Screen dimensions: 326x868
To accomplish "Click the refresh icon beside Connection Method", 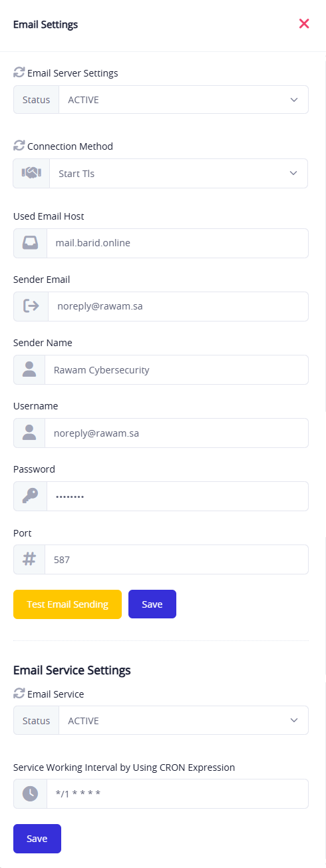I will pos(19,146).
